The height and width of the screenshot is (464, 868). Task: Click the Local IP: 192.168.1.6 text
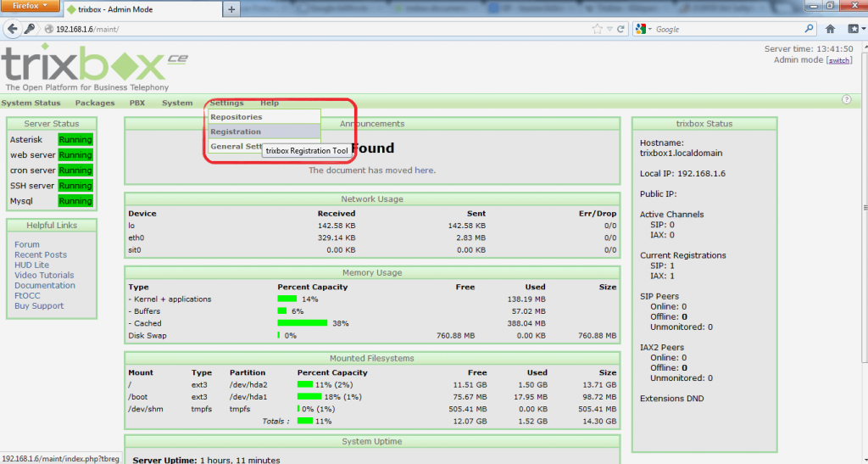pos(682,174)
